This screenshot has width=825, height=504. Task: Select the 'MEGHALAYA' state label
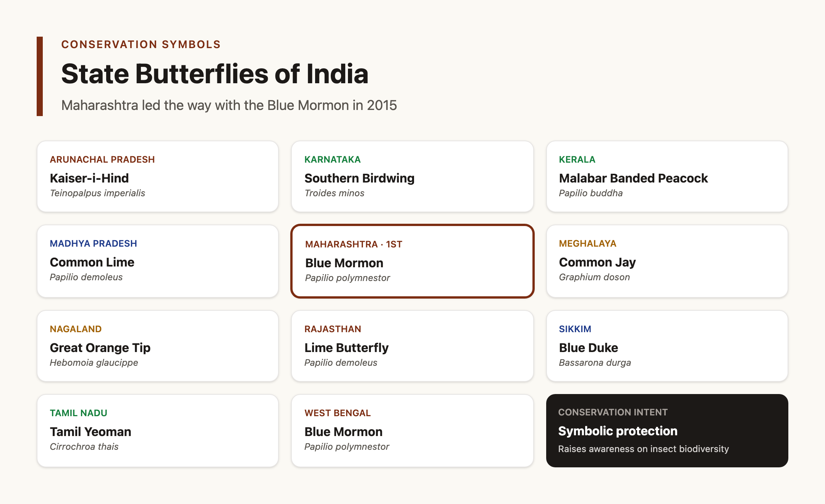point(588,244)
